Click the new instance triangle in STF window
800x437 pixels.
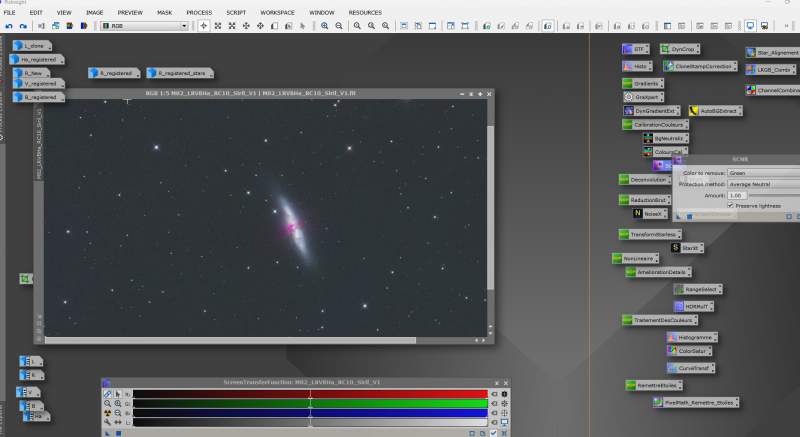[x=108, y=433]
